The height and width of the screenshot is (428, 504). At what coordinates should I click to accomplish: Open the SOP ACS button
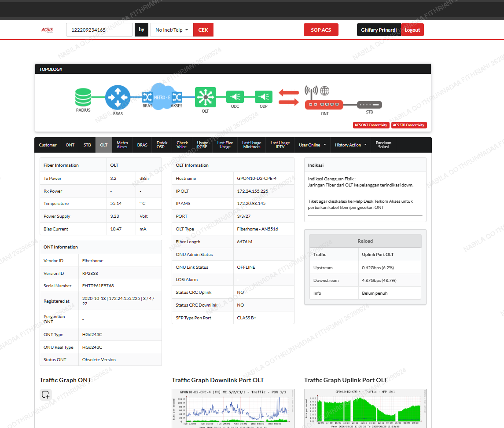tap(321, 30)
